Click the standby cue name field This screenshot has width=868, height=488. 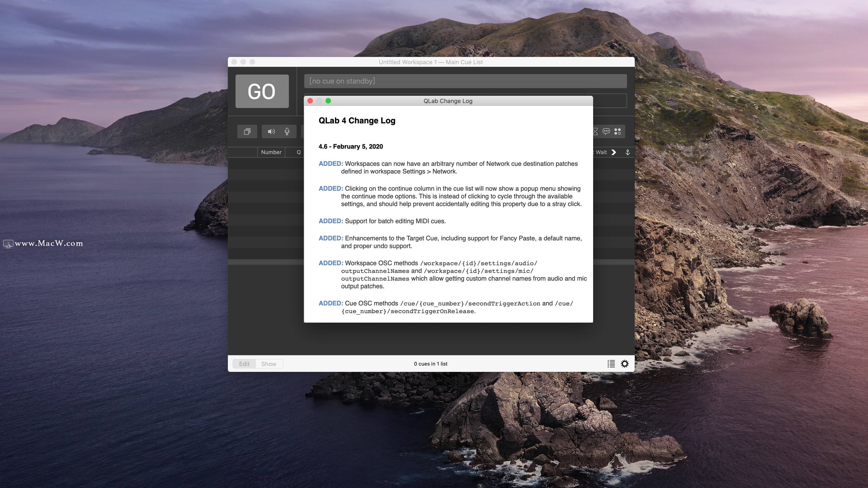[x=465, y=81]
